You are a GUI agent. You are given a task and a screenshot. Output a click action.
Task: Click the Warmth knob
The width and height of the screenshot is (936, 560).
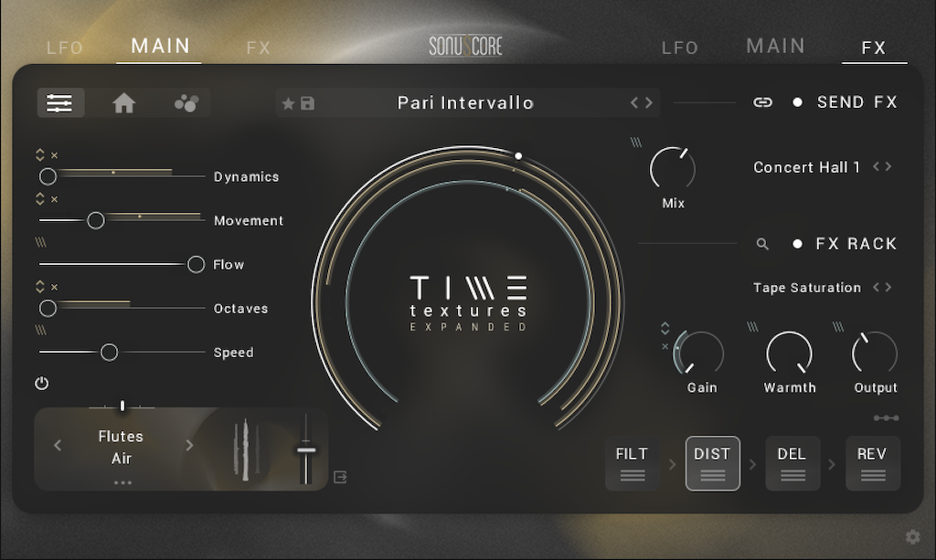pos(789,354)
